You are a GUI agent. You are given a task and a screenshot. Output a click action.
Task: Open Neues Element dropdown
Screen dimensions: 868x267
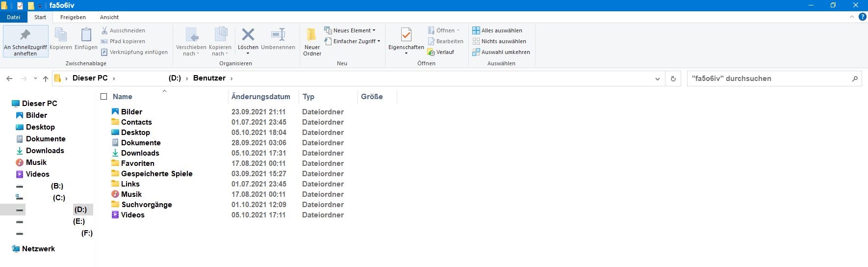click(350, 30)
